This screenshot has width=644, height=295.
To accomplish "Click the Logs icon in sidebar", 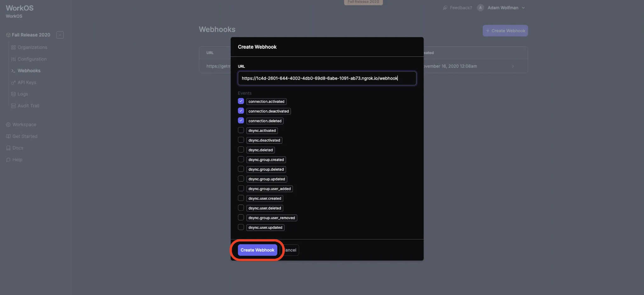I will tap(13, 94).
